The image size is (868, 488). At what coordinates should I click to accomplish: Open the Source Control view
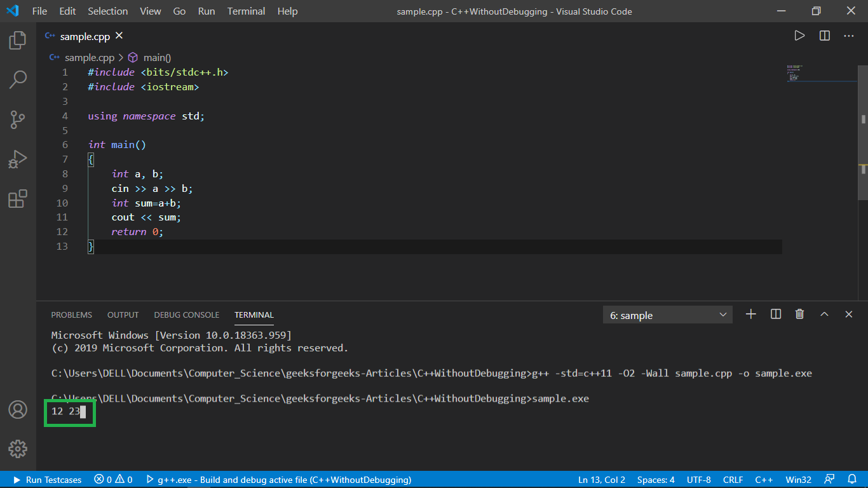[18, 119]
